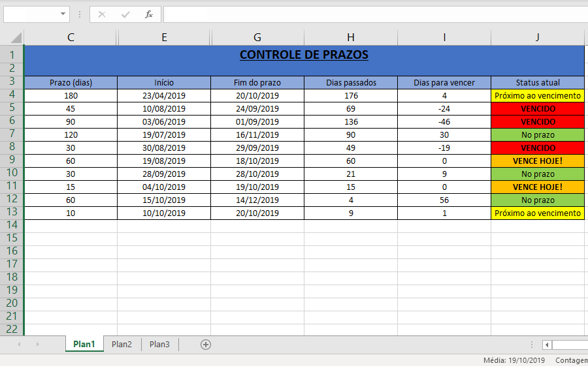The image size is (588, 372).
Task: Select row 9 header
Action: pos(12,160)
